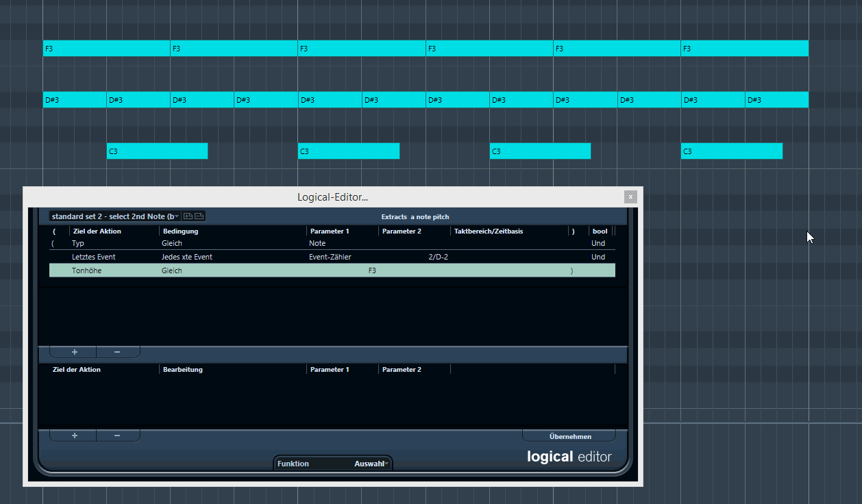862x504 pixels.
Task: Click the F3 parameter value field
Action: click(372, 270)
